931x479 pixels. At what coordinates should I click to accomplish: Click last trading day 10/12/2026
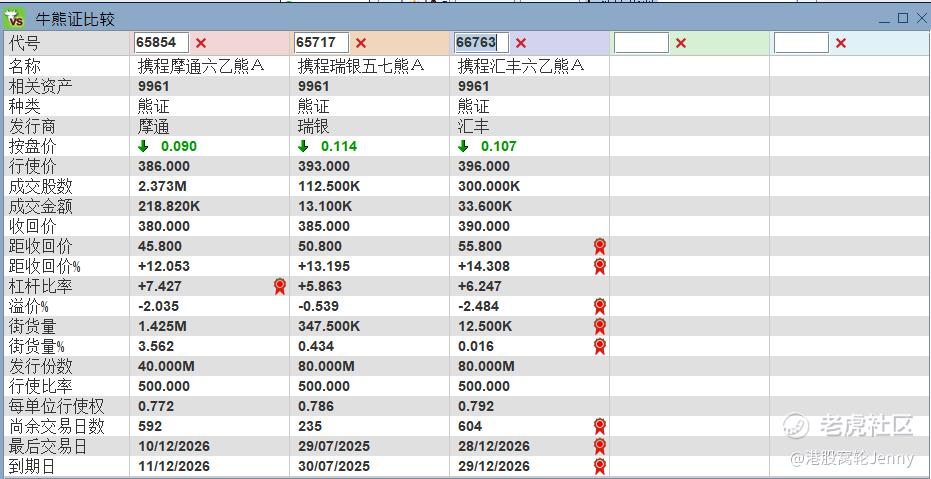(x=174, y=446)
